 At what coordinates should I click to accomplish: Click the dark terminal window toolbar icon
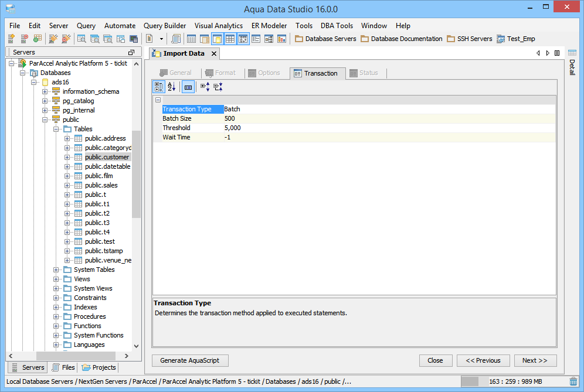tap(134, 39)
